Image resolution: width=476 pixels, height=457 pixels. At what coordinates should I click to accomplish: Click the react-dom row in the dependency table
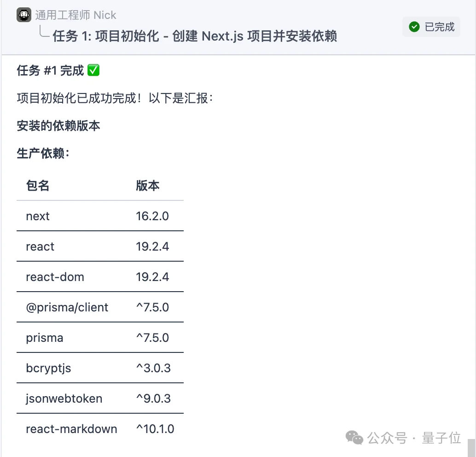55,276
